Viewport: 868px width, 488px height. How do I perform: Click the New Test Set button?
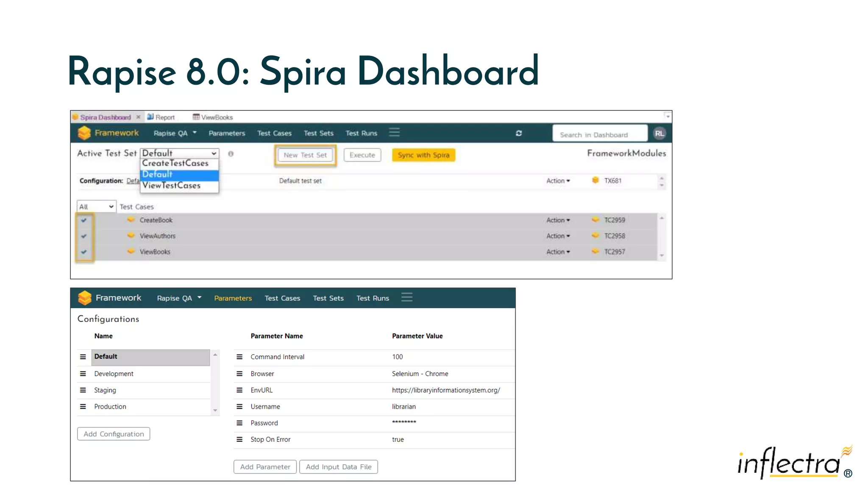pos(305,155)
